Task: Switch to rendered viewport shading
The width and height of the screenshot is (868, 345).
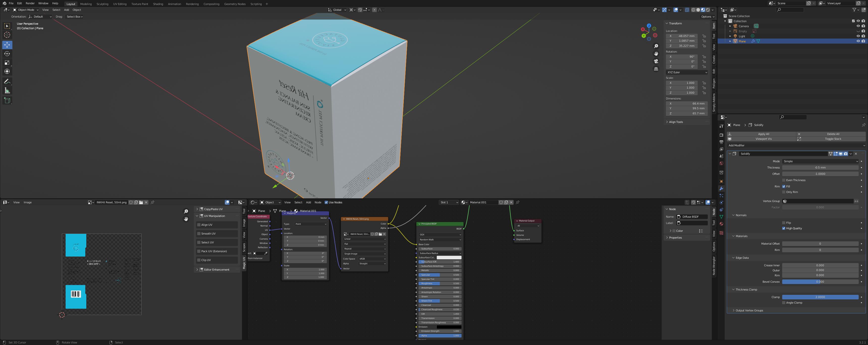Action: click(x=708, y=10)
